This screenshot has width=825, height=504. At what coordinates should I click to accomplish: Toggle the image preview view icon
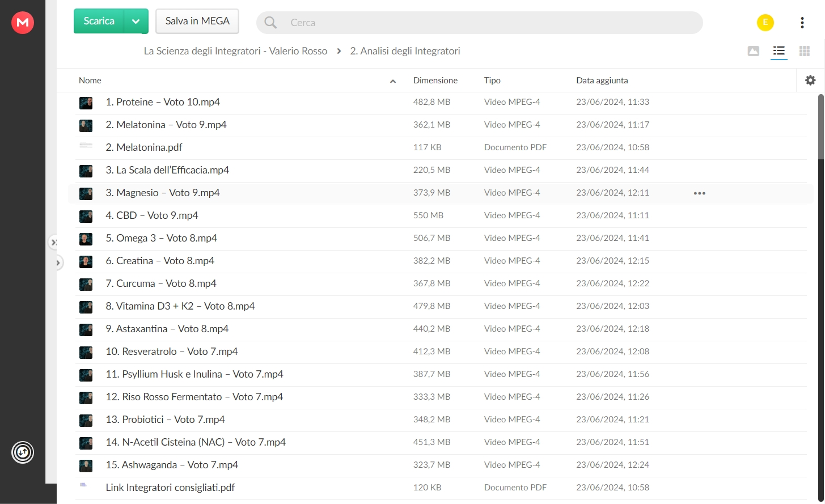(x=754, y=51)
